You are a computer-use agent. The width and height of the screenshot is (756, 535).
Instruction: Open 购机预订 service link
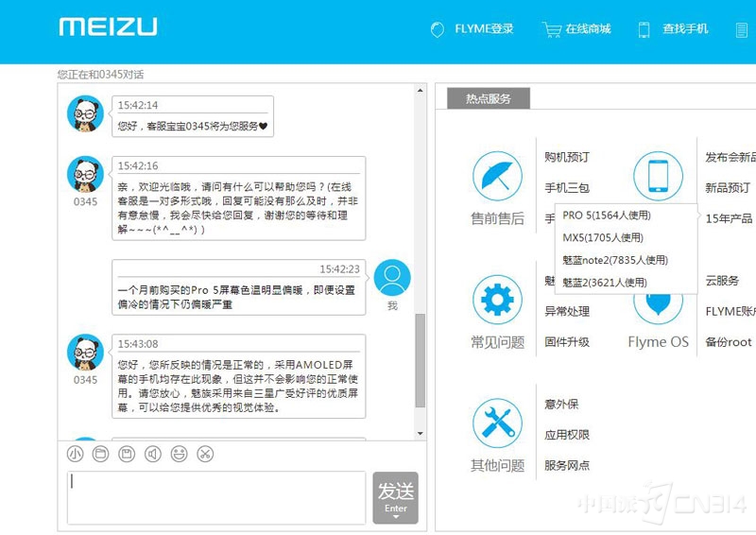[567, 157]
